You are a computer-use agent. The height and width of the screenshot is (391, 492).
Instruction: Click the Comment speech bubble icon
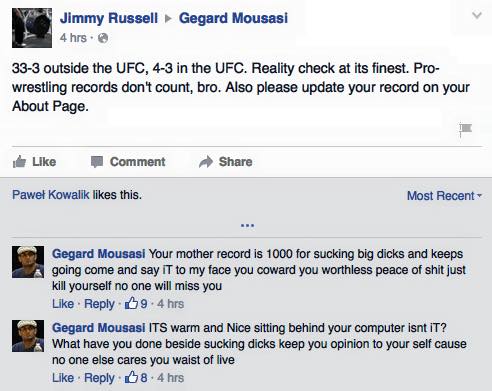(x=97, y=162)
